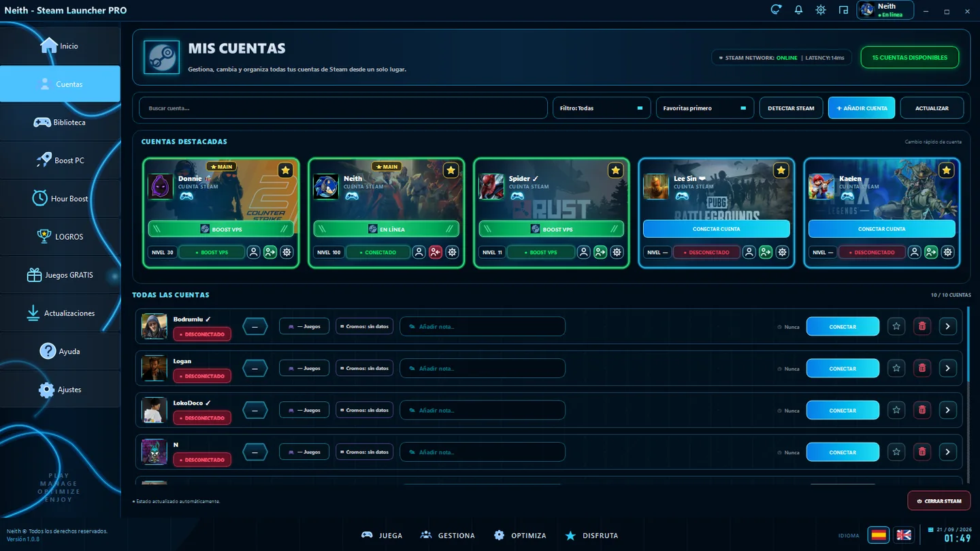This screenshot has width=980, height=551.
Task: Open profile icon on Donnie card
Action: (253, 252)
